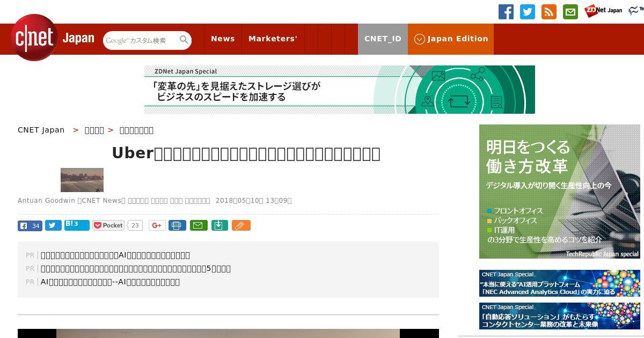Image resolution: width=644 pixels, height=338 pixels.
Task: Open the newsletter mail icon in top bar
Action: [x=570, y=12]
